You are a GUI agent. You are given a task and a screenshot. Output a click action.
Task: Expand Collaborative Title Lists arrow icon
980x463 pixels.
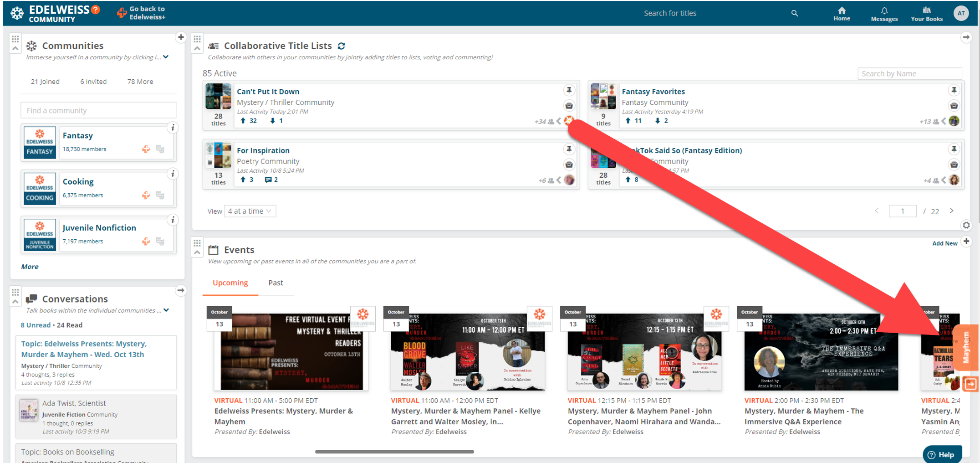pos(966,37)
